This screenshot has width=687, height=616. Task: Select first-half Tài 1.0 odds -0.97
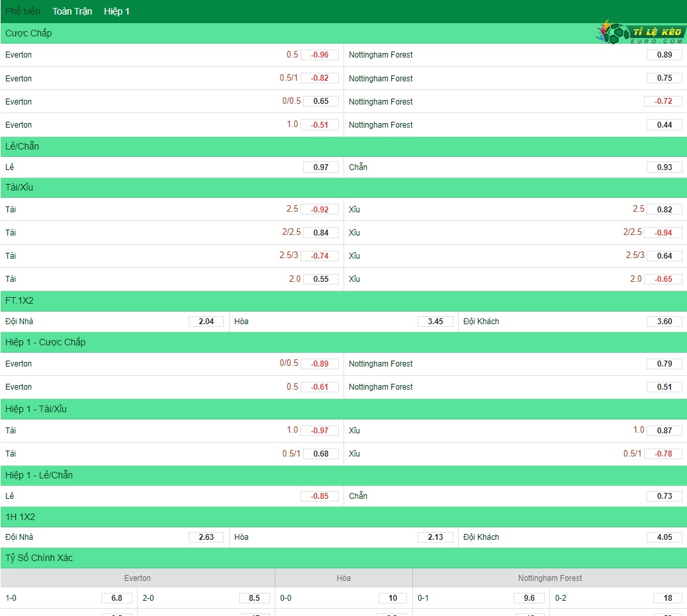[x=320, y=431]
